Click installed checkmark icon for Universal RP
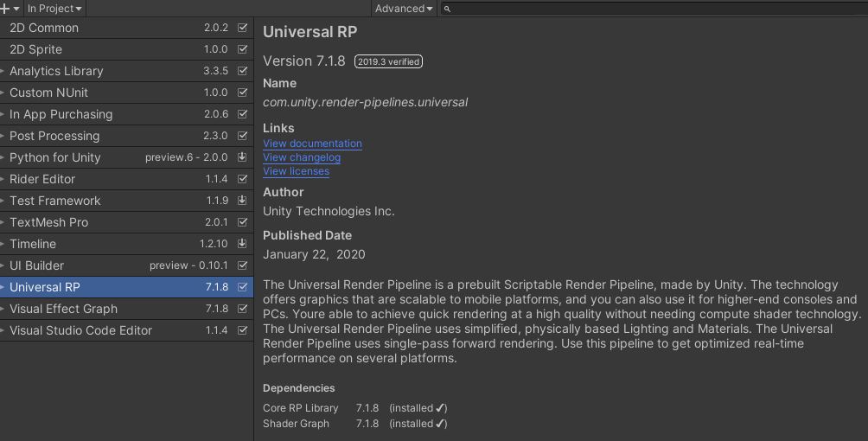868x441 pixels. coord(242,286)
